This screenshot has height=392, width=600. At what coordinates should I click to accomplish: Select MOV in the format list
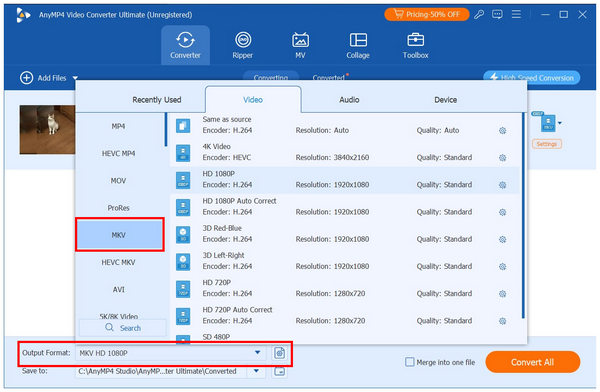(119, 181)
